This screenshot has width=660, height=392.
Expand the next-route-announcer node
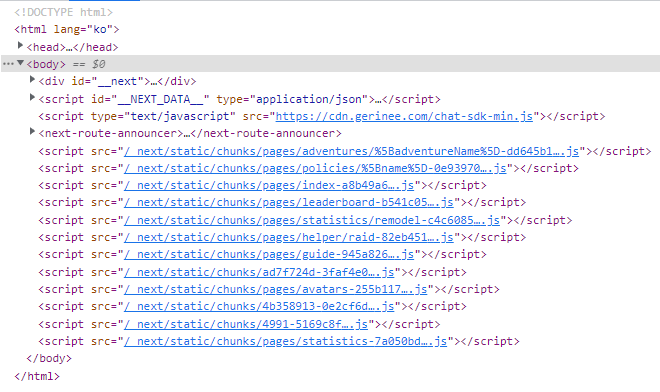[x=32, y=131]
